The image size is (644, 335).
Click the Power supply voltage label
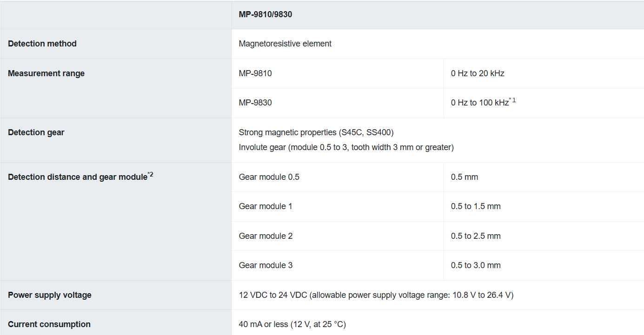tap(50, 295)
